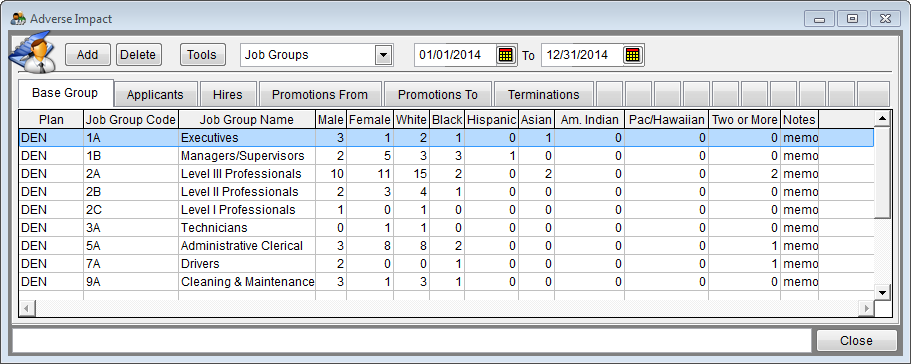
Task: Click the horizontal scrollbar right arrow
Action: 867,308
